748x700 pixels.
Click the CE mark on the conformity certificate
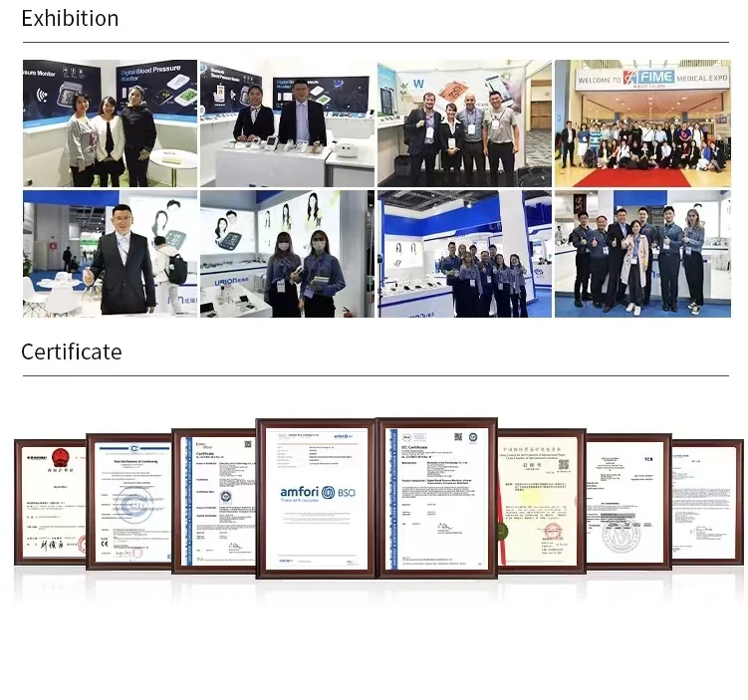(105, 543)
